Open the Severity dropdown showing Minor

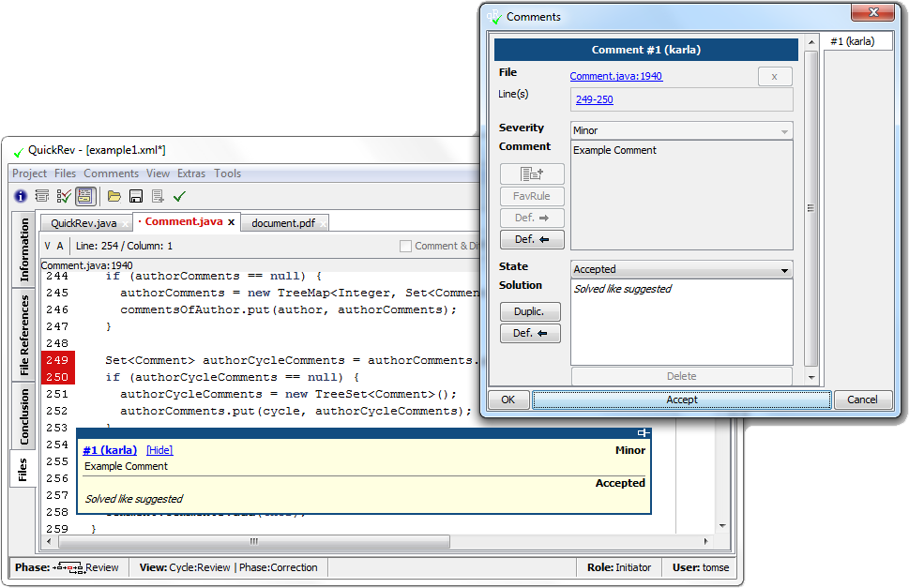coord(682,131)
